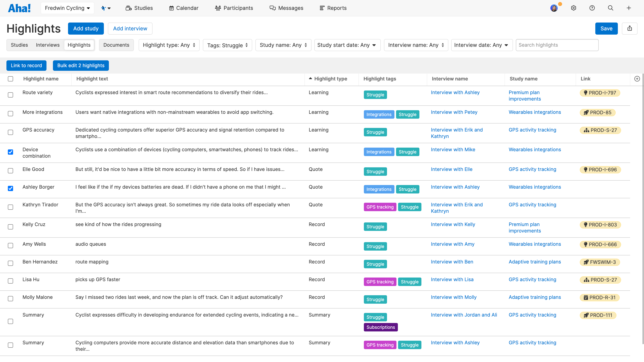Open the help question mark icon
The image size is (644, 362).
pos(592,8)
